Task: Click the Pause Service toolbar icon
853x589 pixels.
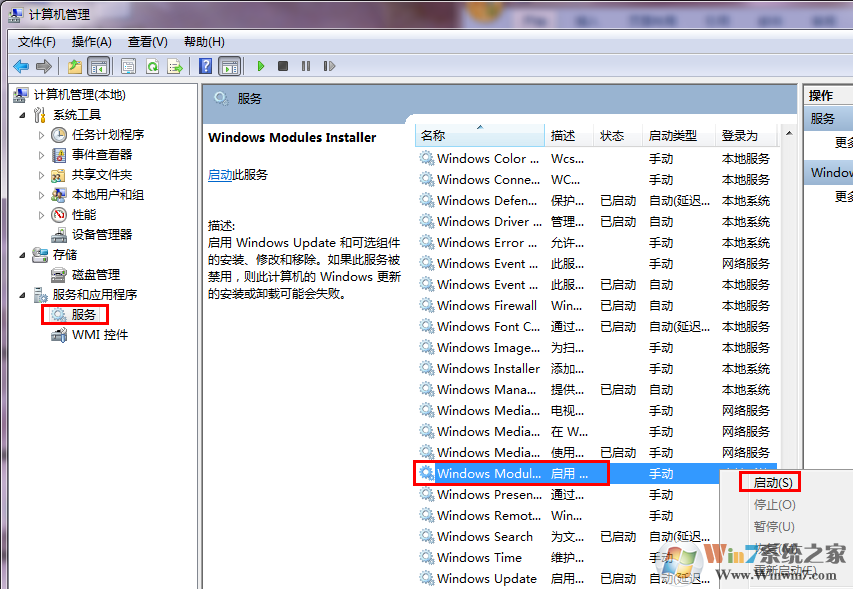Action: [305, 66]
